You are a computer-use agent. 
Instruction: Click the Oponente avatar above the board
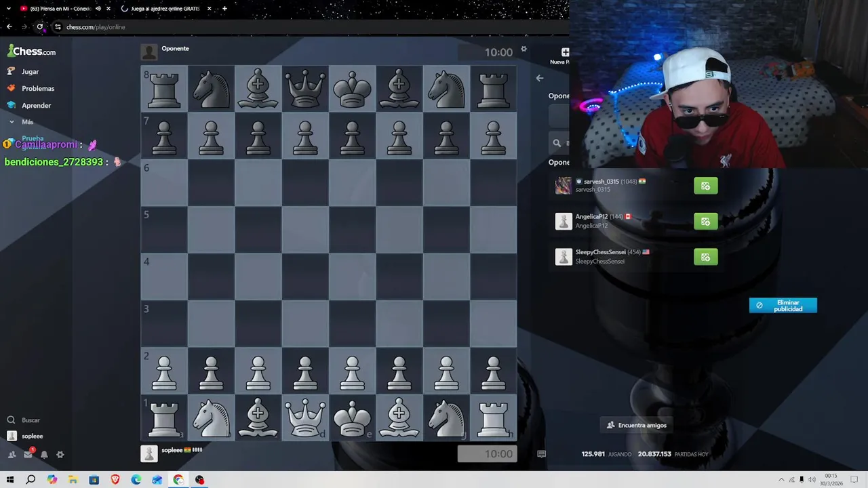coord(149,52)
